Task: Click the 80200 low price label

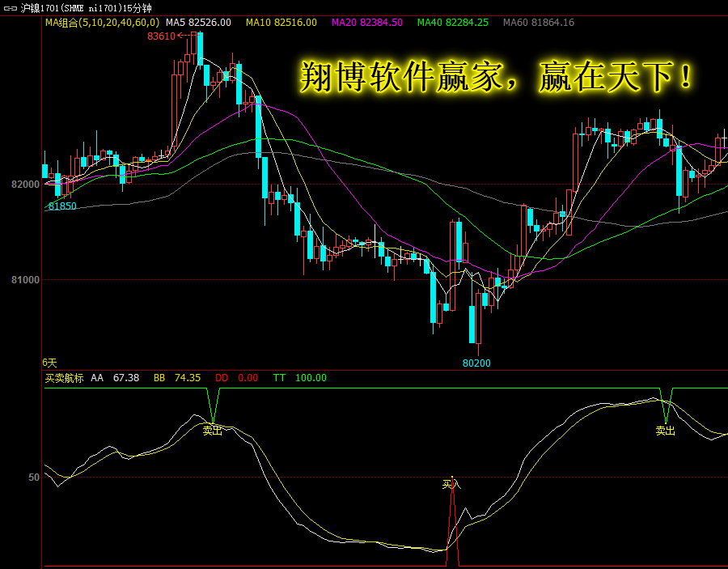Action: click(x=476, y=363)
